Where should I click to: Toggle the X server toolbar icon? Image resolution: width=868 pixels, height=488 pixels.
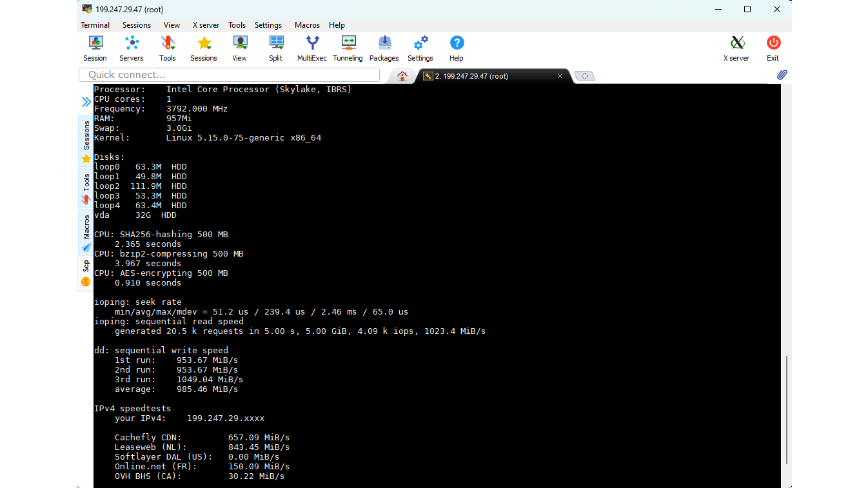[x=736, y=48]
